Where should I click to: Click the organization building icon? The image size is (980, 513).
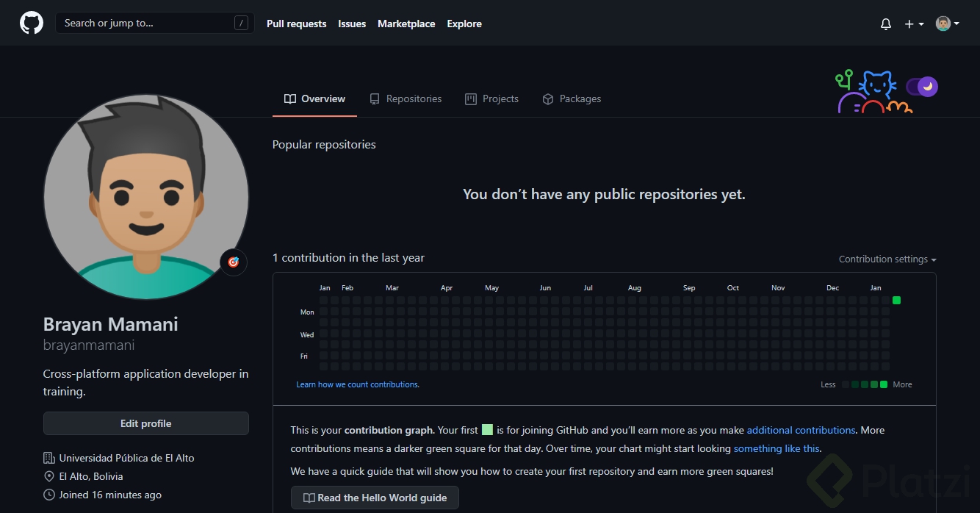pyautogui.click(x=49, y=458)
